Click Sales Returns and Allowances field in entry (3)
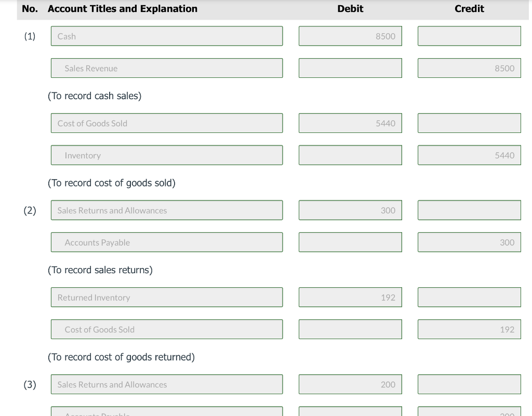 [167, 384]
